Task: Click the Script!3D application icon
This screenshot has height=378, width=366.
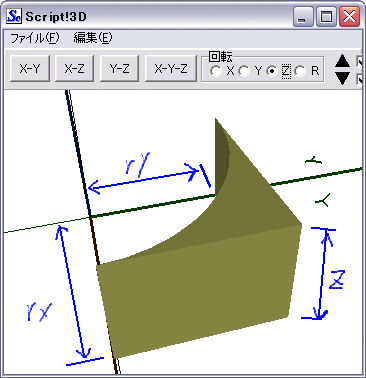Action: click(14, 16)
